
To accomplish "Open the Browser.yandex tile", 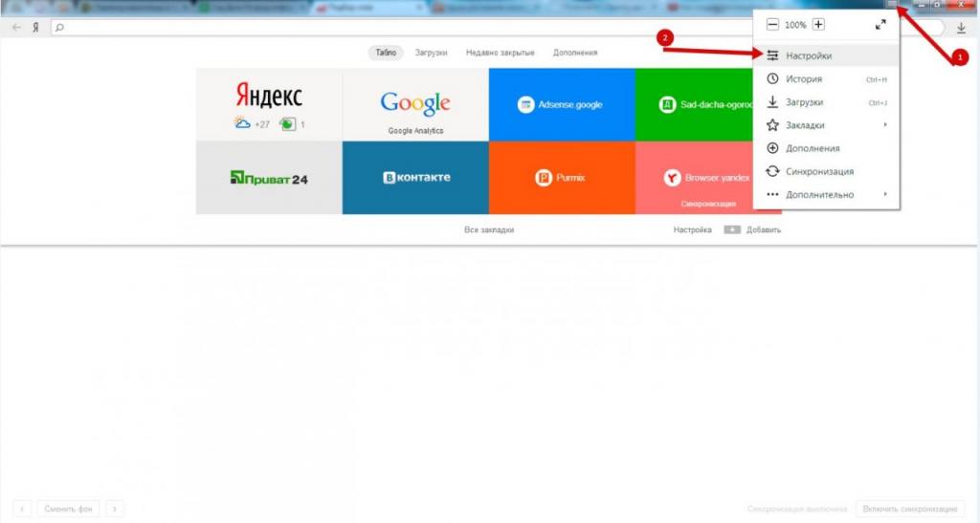I will 695,178.
